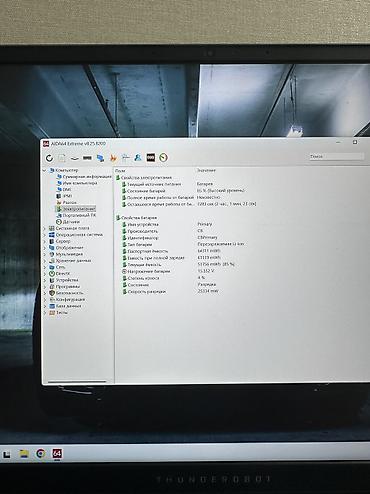Select the Напряжение батареи row
Screen dimensions: 370x494
pos(146,271)
